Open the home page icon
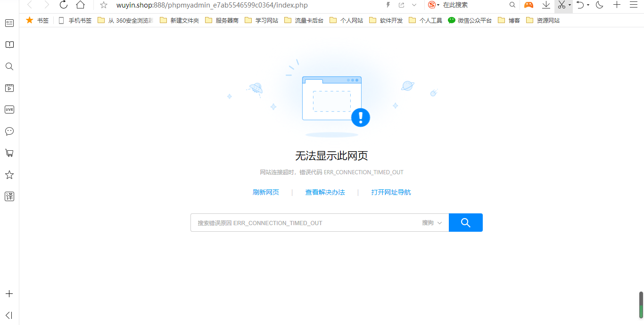 pyautogui.click(x=81, y=5)
